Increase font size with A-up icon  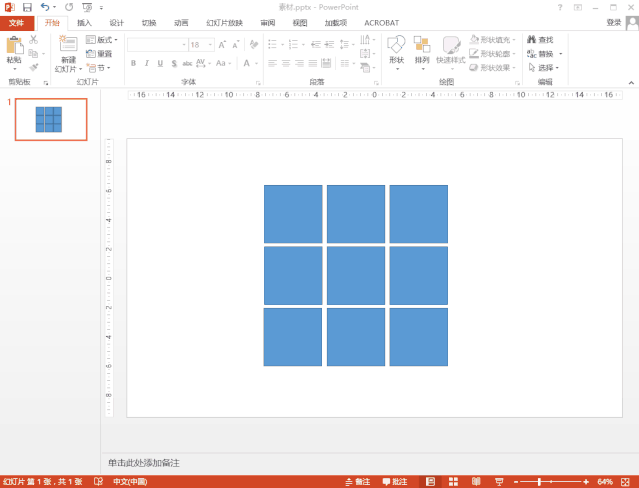(222, 45)
